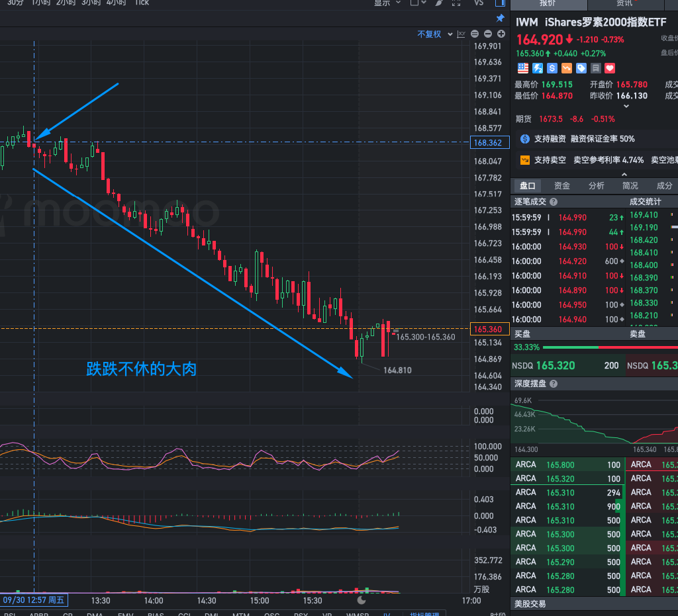The height and width of the screenshot is (616, 678).
Task: Click the 15:59:59 trade with volume 23
Action: 567,218
